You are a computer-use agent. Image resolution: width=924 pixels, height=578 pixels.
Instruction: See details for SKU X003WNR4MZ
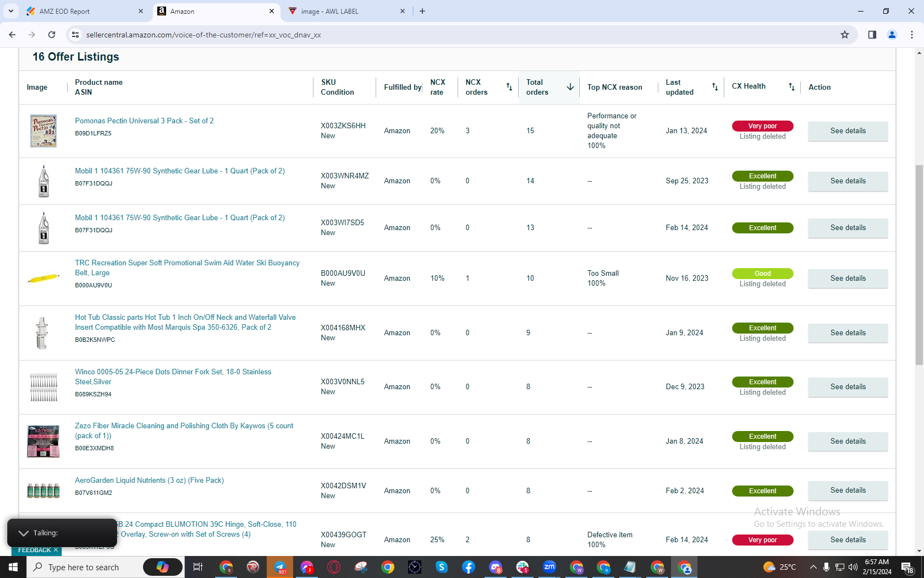848,181
